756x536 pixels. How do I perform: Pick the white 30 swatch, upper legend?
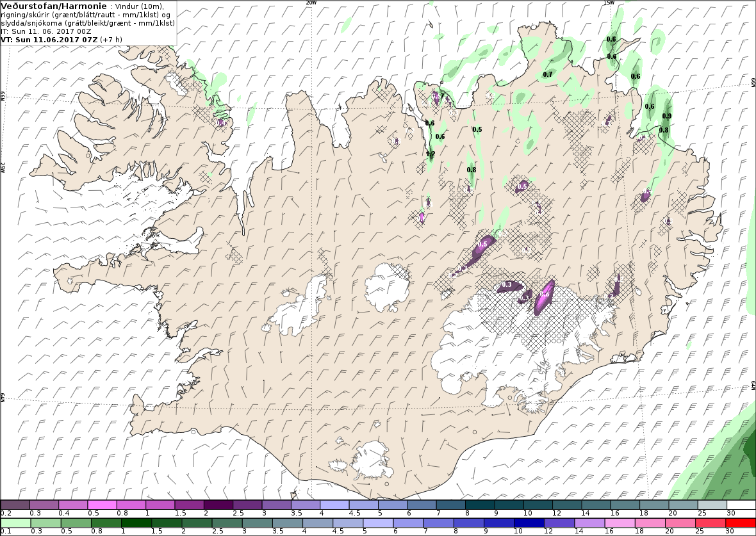pos(741,505)
